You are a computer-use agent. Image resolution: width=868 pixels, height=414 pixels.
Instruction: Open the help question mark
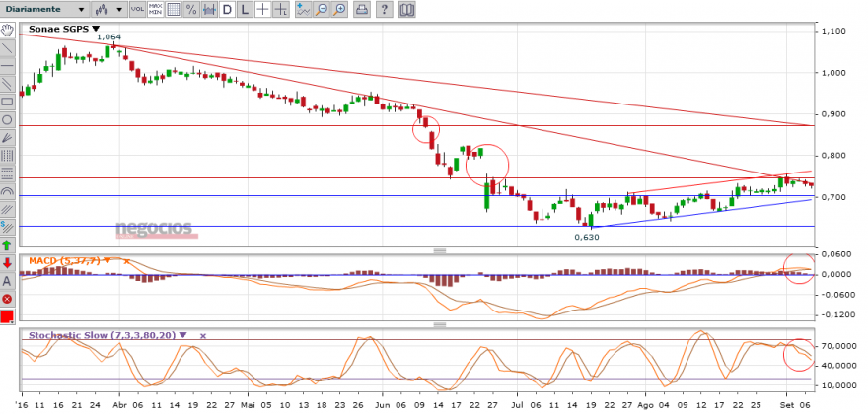[x=385, y=10]
